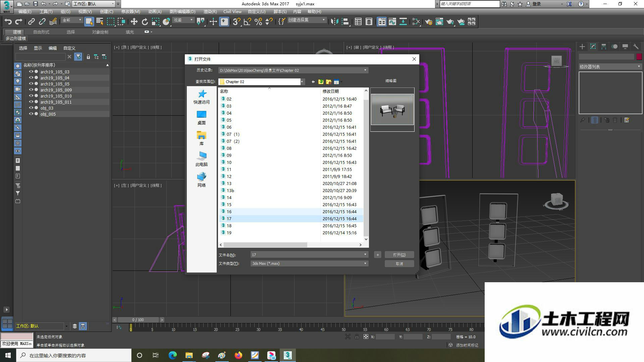Hide arch19_105_011 using eye icon
The image size is (644, 362).
(31, 102)
